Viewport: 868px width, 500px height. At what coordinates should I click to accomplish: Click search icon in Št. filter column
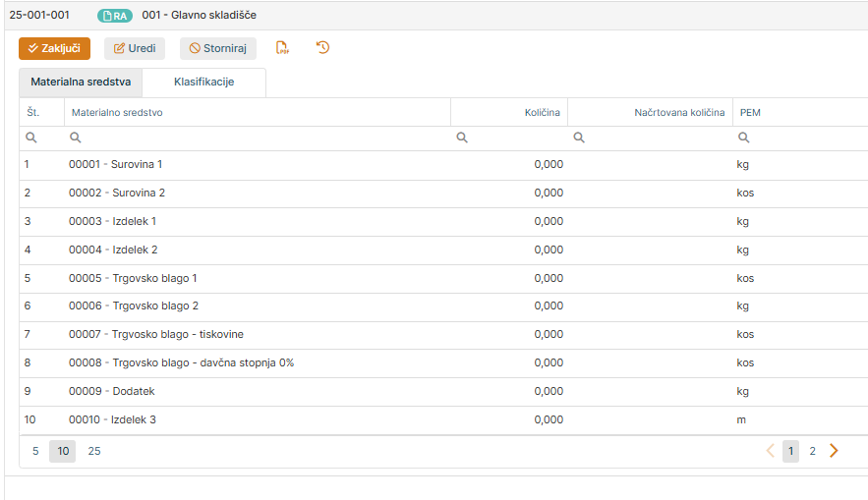[31, 139]
